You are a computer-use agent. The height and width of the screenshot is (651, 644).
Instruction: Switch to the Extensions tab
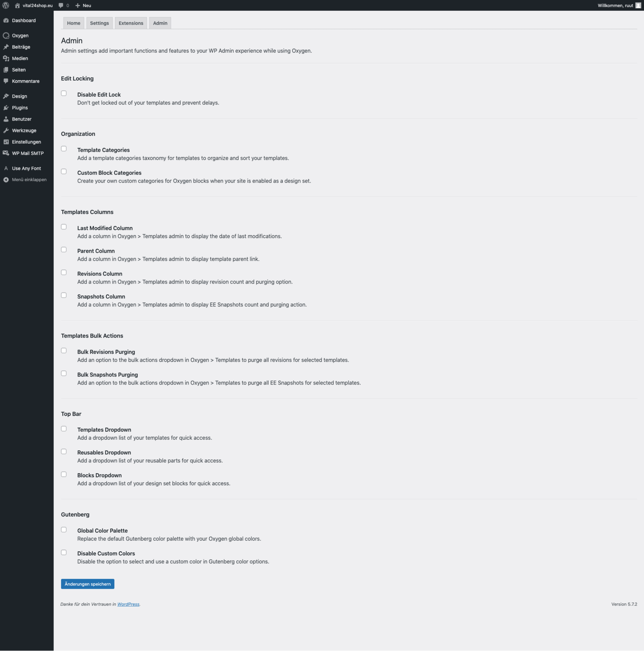click(131, 23)
